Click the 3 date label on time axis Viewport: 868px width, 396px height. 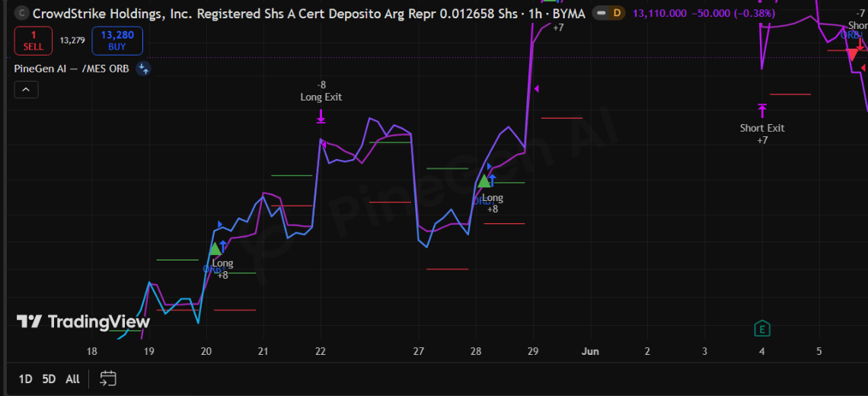pos(705,351)
